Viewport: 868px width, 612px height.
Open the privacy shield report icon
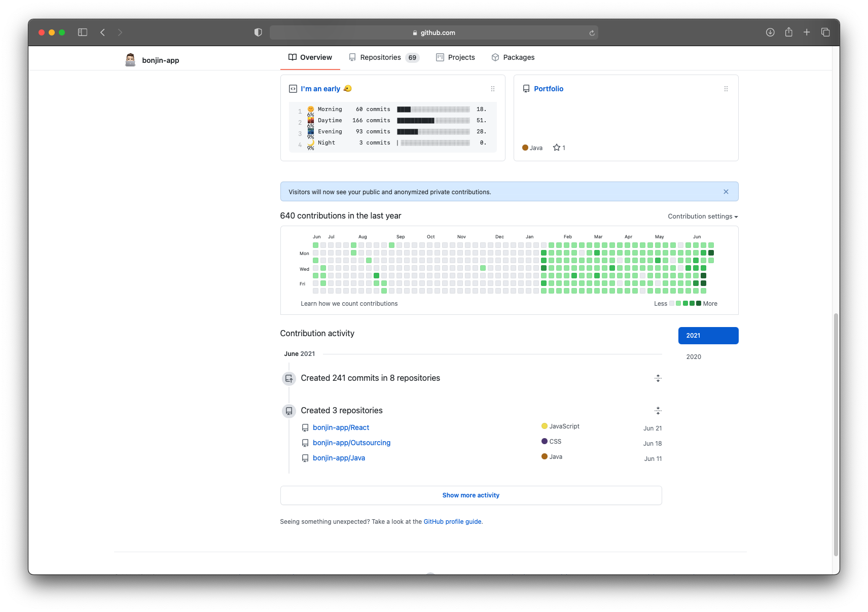258,32
